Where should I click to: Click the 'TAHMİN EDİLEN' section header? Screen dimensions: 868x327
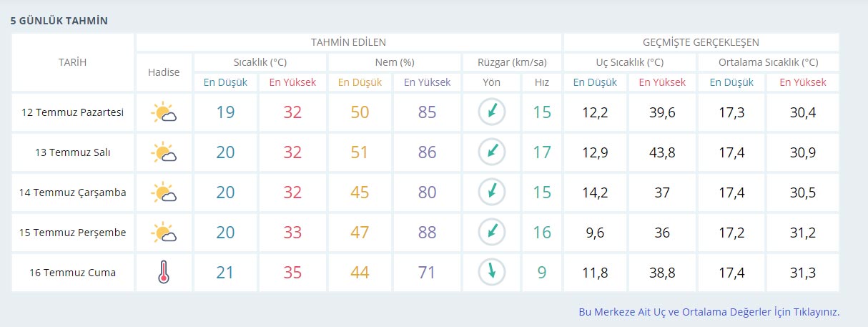tap(348, 42)
